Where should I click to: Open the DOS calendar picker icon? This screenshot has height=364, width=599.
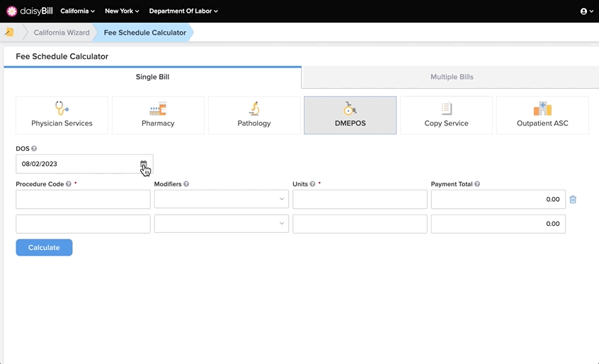143,164
